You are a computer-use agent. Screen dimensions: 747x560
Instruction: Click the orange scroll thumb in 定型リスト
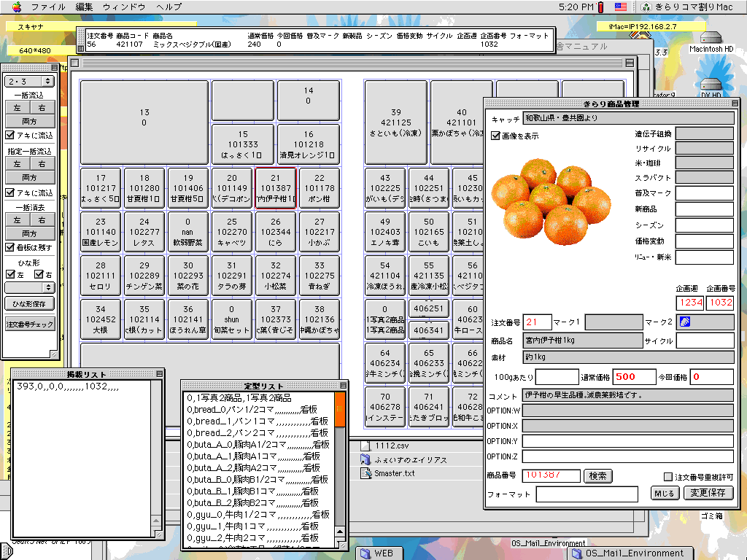[x=340, y=409]
